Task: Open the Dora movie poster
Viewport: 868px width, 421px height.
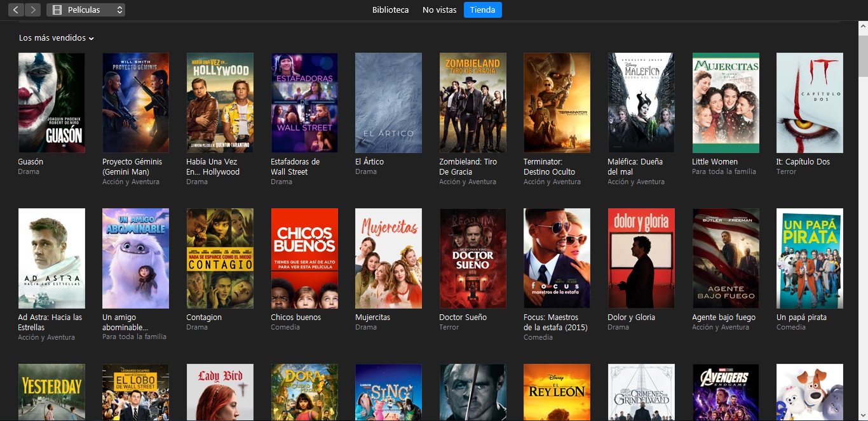Action: [x=304, y=392]
